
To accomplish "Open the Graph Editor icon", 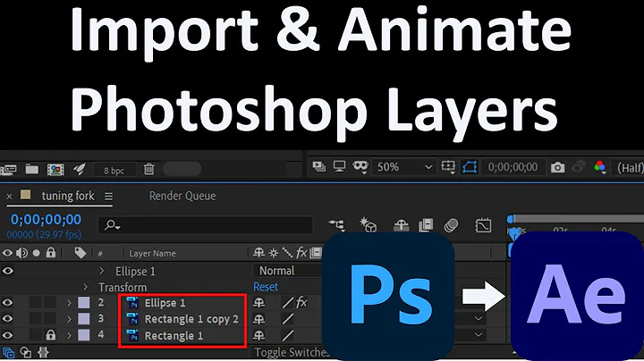I will (483, 225).
